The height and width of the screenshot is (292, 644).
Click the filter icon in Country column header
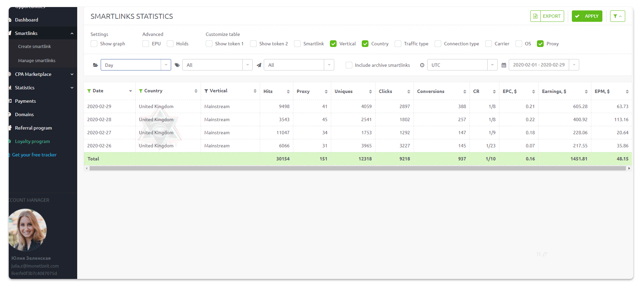[x=141, y=91]
